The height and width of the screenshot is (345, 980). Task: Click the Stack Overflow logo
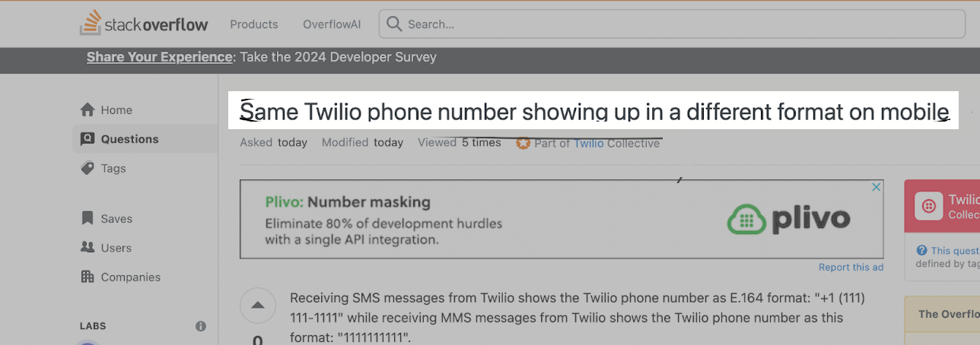tap(144, 24)
